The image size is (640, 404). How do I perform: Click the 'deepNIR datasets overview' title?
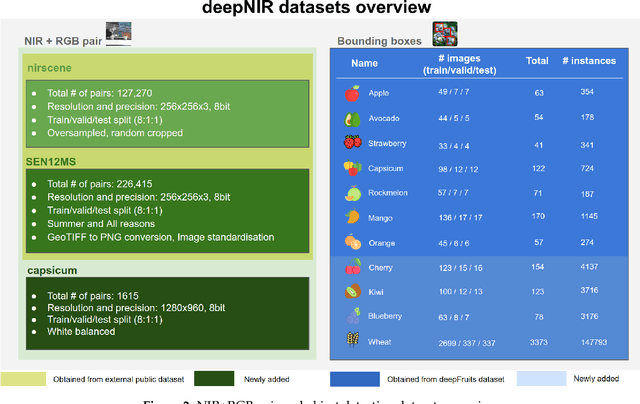pos(316,7)
